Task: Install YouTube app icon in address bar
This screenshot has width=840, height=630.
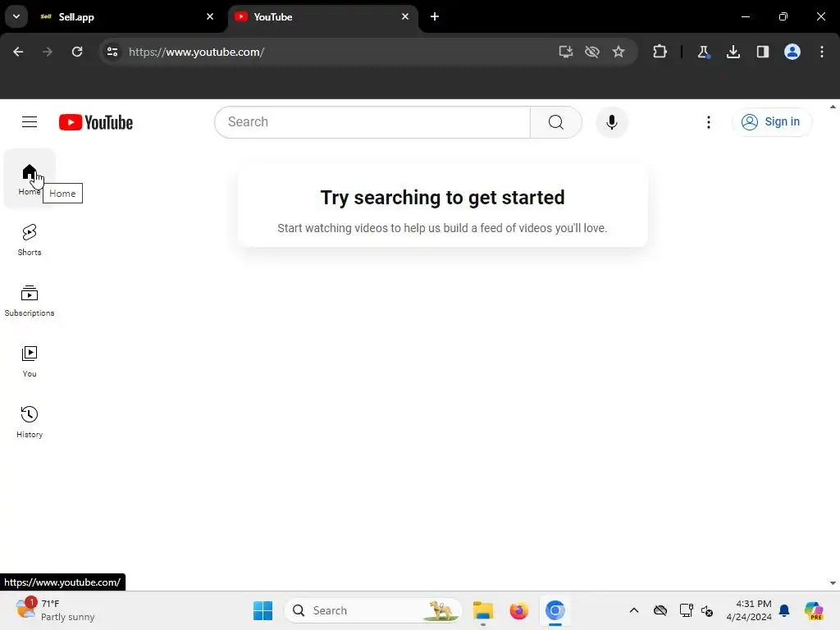Action: (x=566, y=52)
